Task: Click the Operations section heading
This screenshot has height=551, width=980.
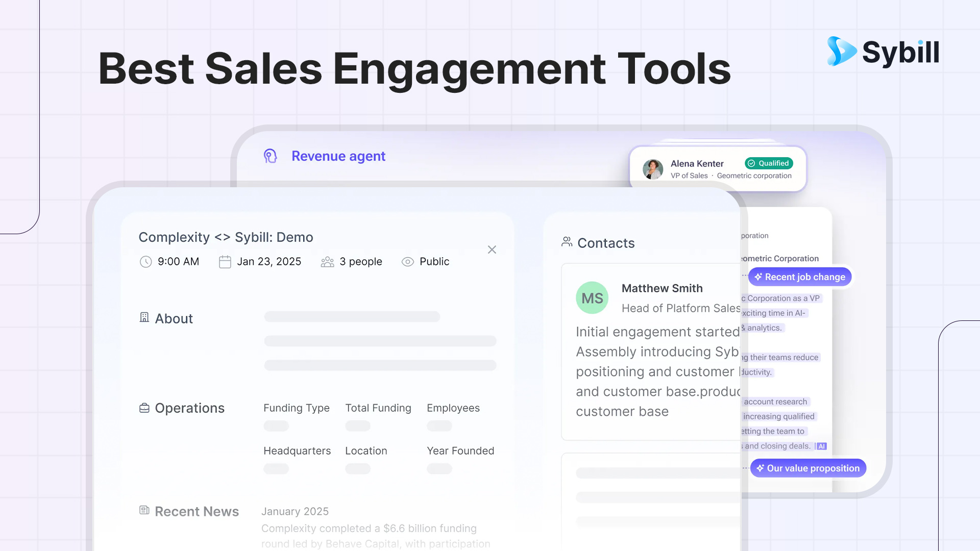Action: pos(189,408)
